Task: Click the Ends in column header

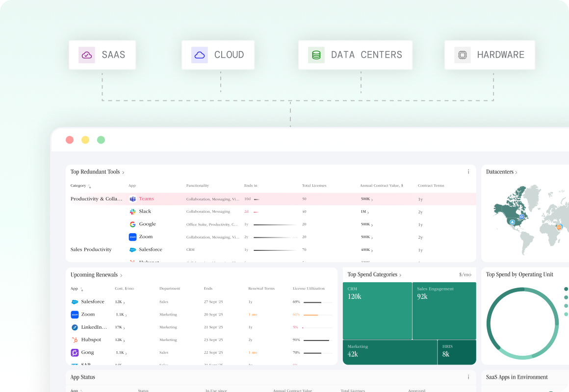Action: [251, 186]
